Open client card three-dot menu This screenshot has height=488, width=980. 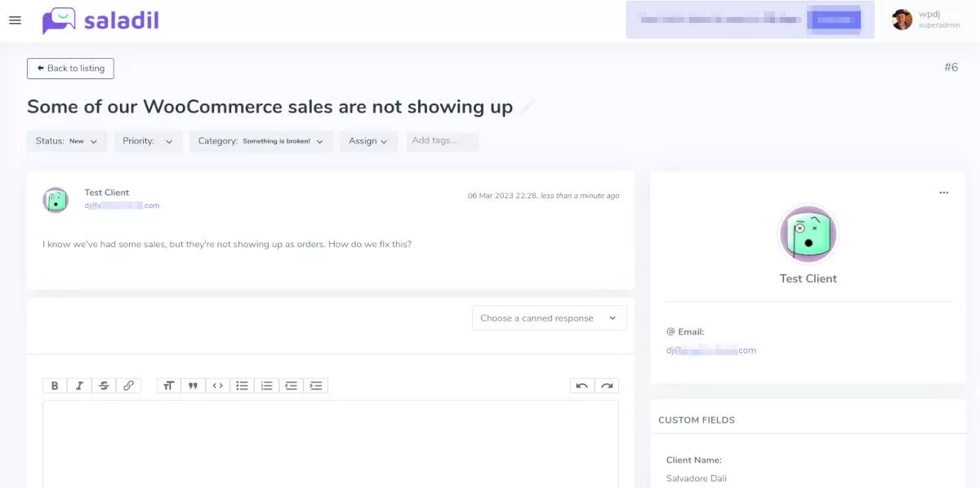(x=944, y=193)
